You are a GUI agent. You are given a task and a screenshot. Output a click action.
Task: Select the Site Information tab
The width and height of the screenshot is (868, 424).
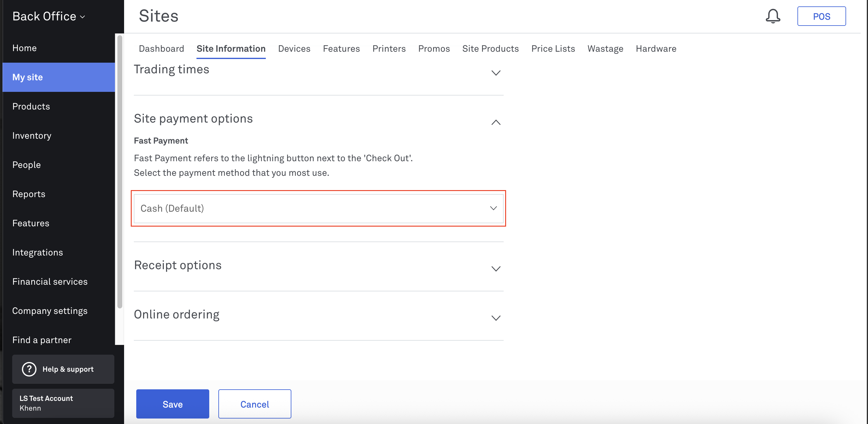231,49
